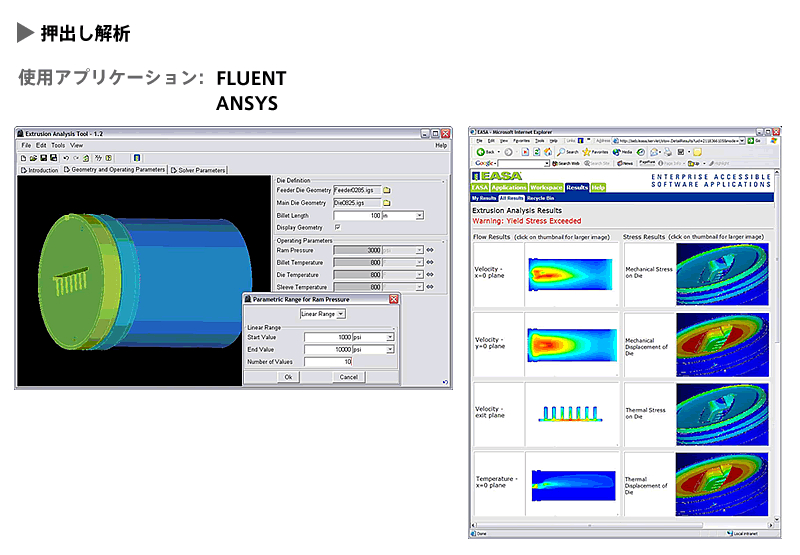Open the Tools menu in Extrusion Analysis Tool

tap(58, 145)
